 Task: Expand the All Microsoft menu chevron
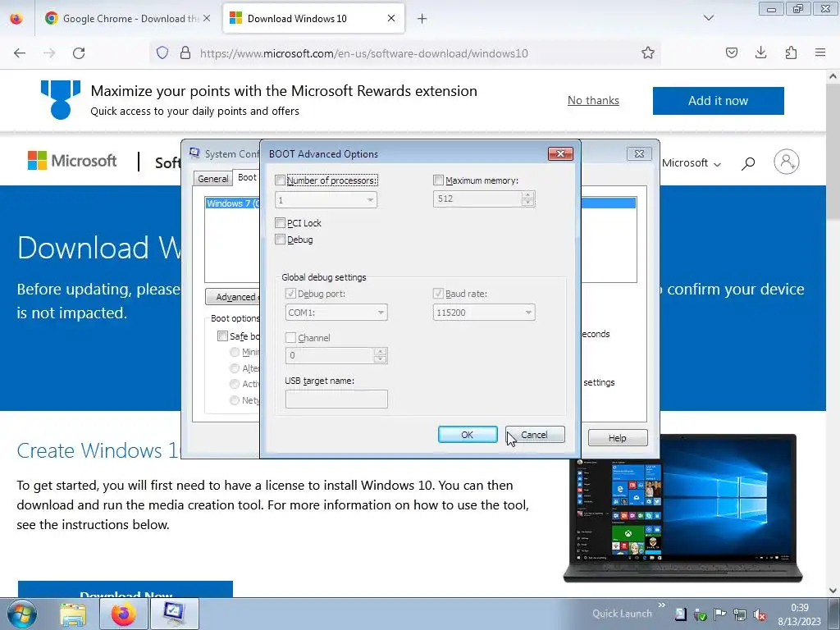[717, 164]
